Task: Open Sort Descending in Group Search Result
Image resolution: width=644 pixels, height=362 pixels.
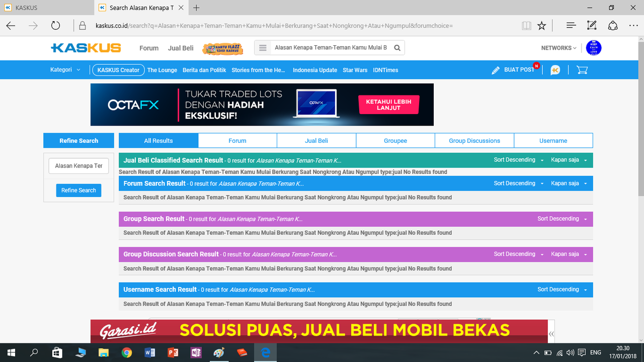Action: pyautogui.click(x=562, y=219)
